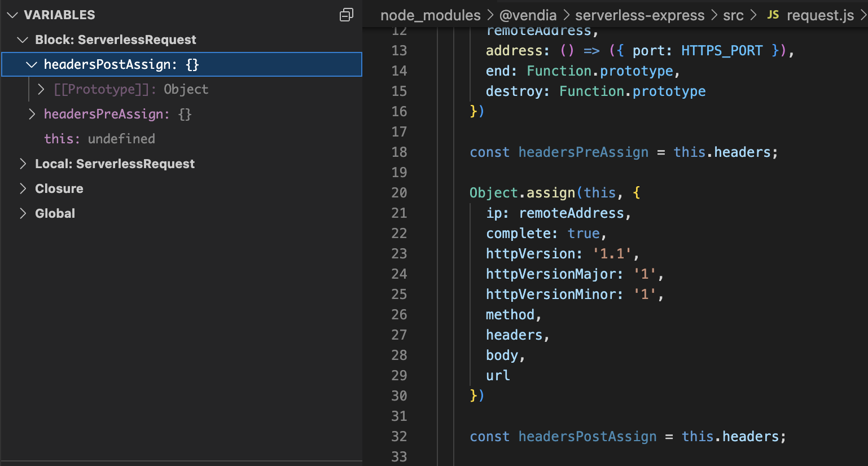868x466 pixels.
Task: Click line number 18 in the gutter
Action: click(x=399, y=152)
